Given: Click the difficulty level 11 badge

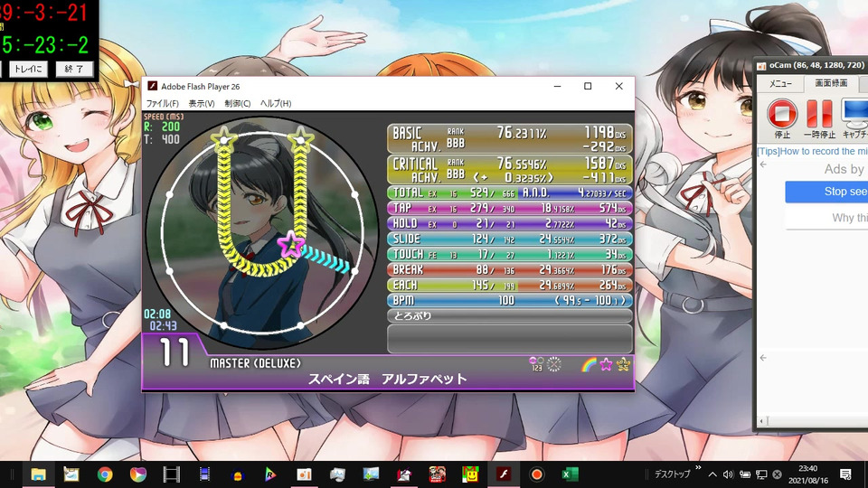Looking at the screenshot, I should [x=175, y=352].
